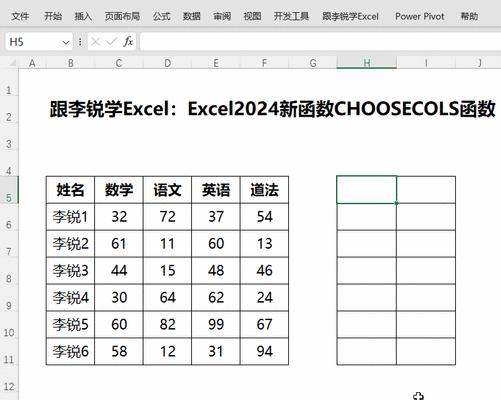Viewport: 501px width, 400px height.
Task: Open the 文件 menu tab
Action: pos(20,16)
